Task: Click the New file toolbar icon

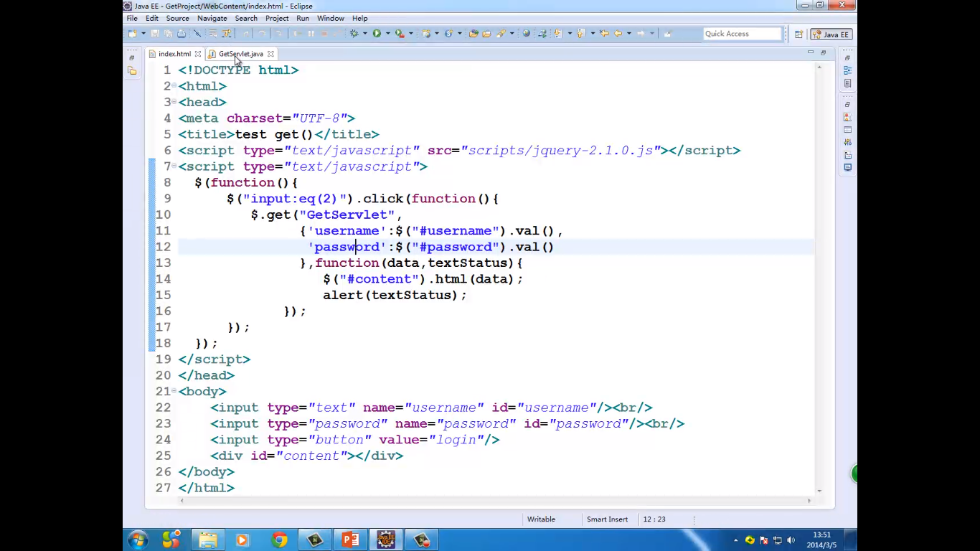Action: [133, 34]
